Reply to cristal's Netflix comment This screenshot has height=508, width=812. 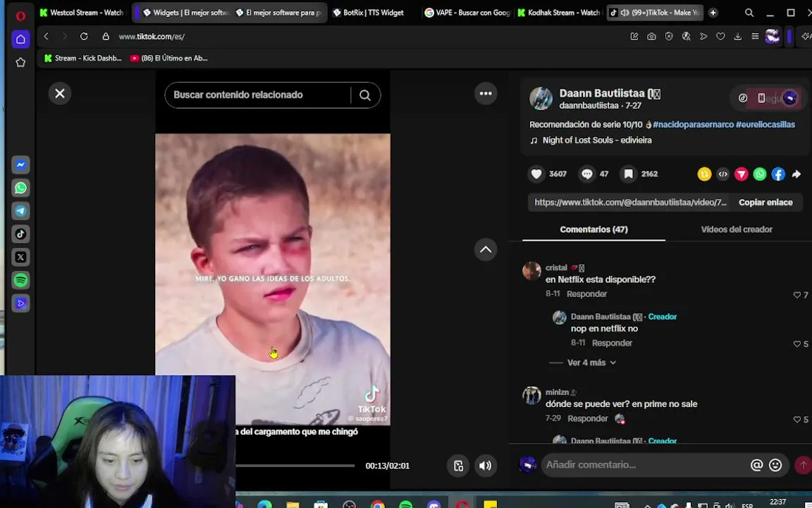pos(586,294)
